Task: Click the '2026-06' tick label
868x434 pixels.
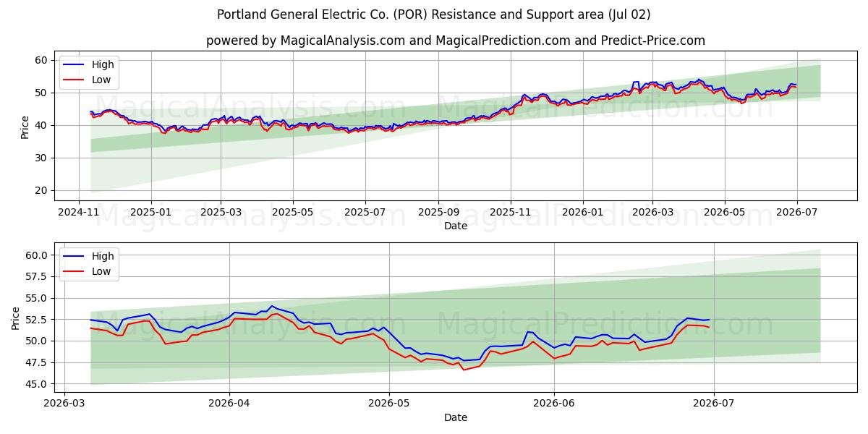Action: 553,404
